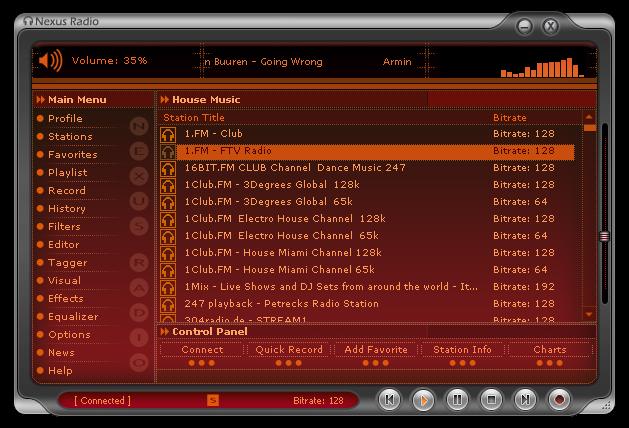Click the Volume: 35% readout

[110, 61]
